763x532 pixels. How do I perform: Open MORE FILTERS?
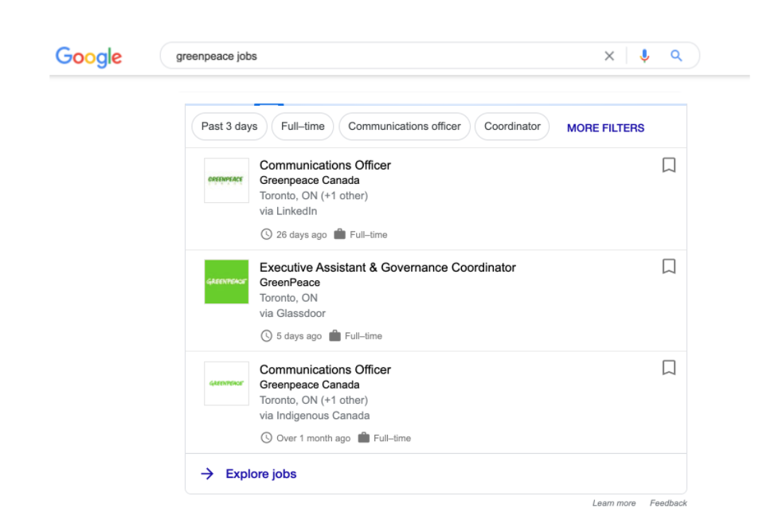click(x=605, y=127)
